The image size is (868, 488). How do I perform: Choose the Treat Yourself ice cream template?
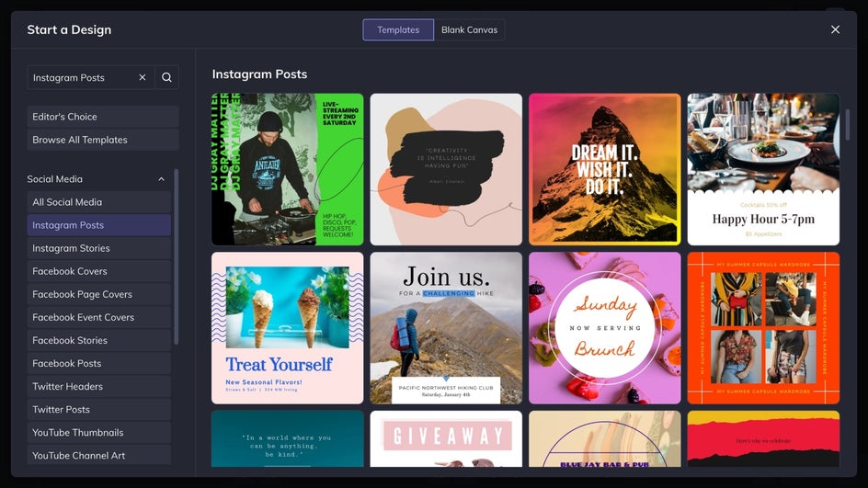click(x=287, y=328)
